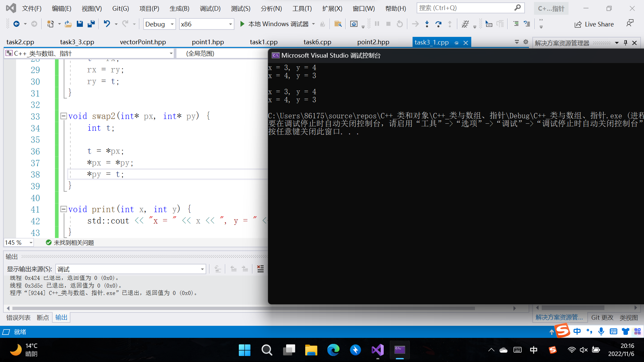644x362 pixels.
Task: Click the Step Over debug icon
Action: (x=438, y=24)
